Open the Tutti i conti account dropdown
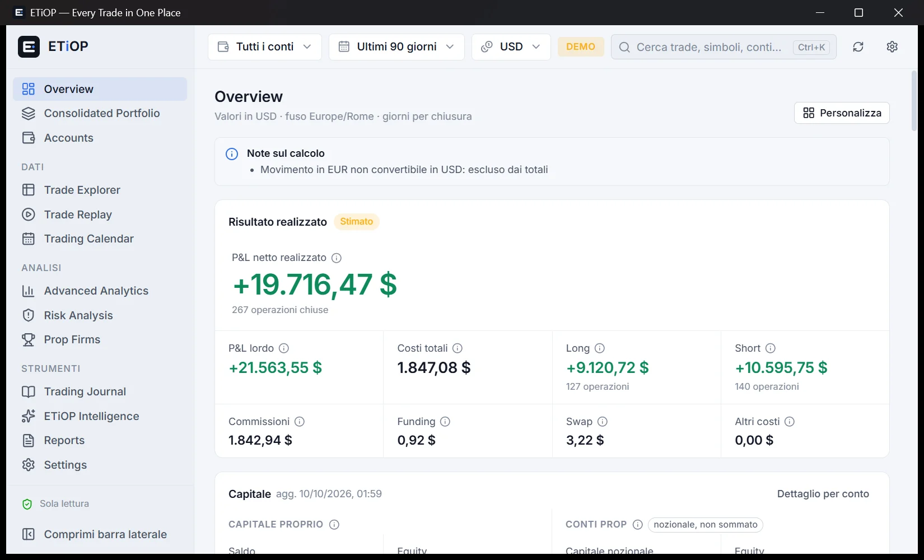This screenshot has width=924, height=560. (265, 47)
